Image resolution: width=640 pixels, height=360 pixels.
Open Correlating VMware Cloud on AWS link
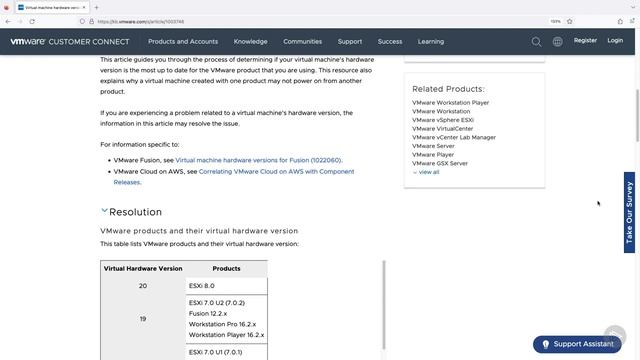[x=276, y=171]
